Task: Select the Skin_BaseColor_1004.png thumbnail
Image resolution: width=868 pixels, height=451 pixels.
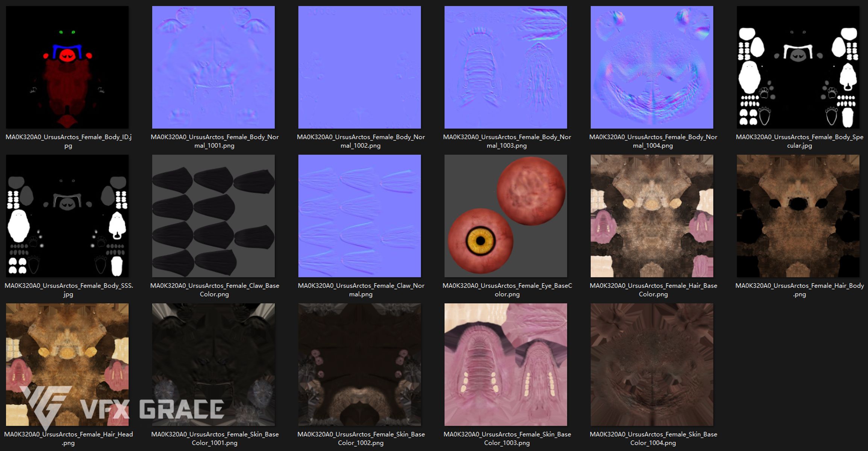Action: point(652,365)
